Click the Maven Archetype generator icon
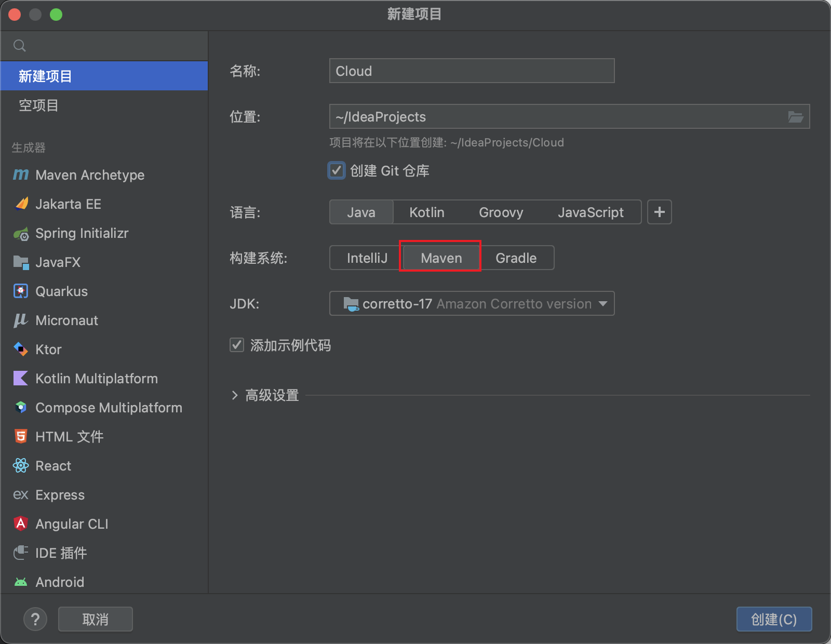This screenshot has width=831, height=644. [21, 175]
